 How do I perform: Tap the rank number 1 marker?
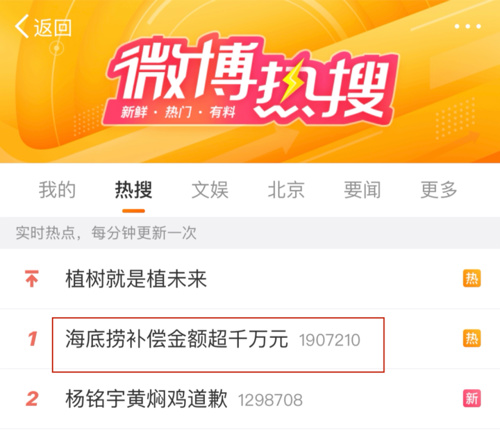(32, 339)
